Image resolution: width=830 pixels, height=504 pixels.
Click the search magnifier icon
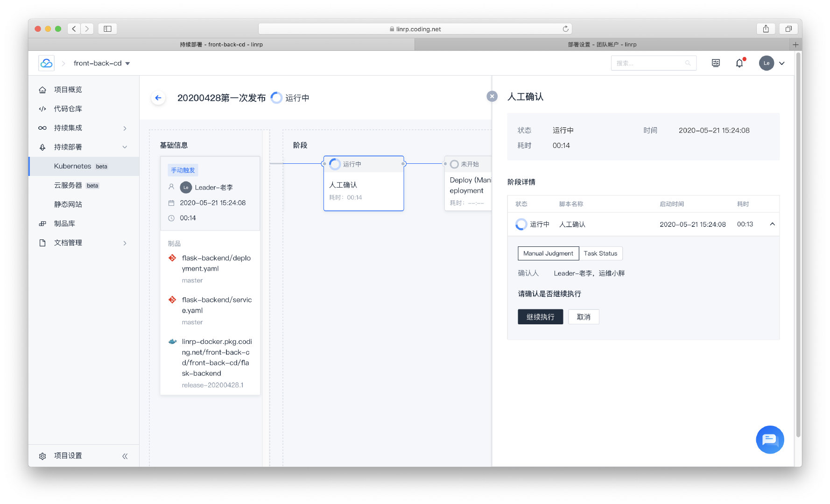(688, 63)
